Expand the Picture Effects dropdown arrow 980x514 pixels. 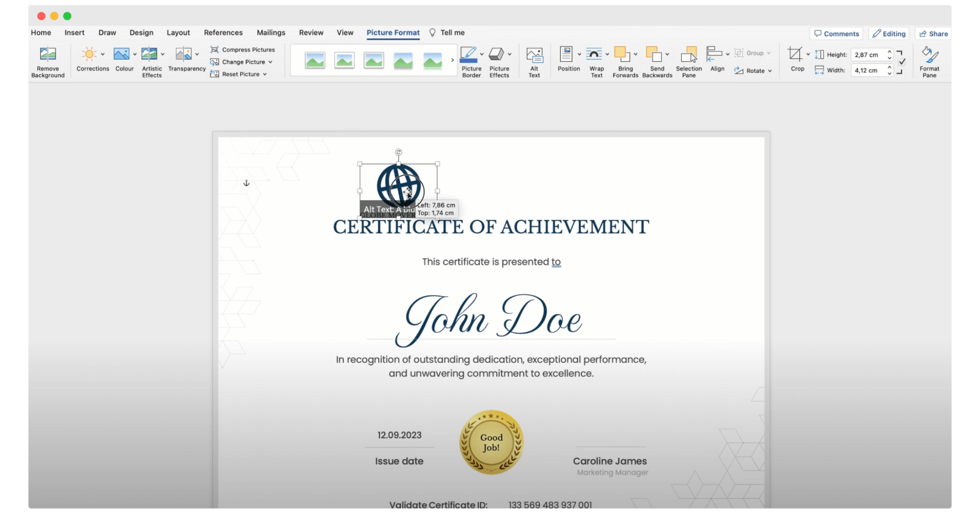(x=510, y=54)
